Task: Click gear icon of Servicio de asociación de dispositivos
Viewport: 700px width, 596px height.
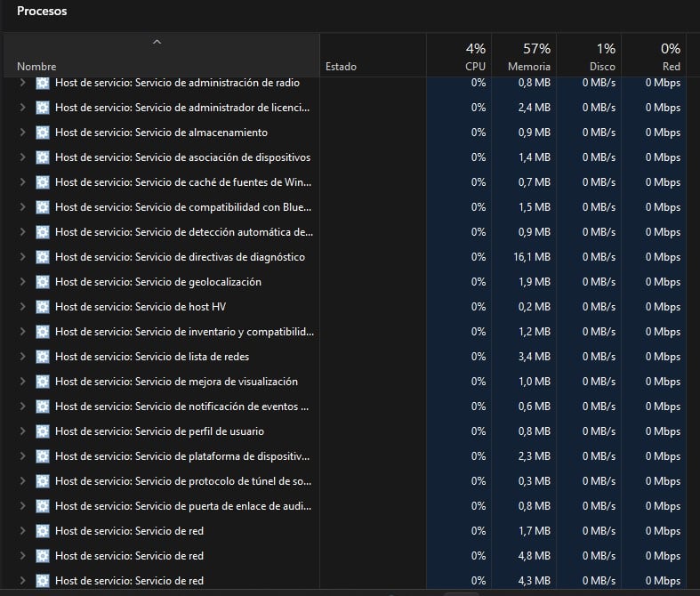Action: [x=43, y=157]
